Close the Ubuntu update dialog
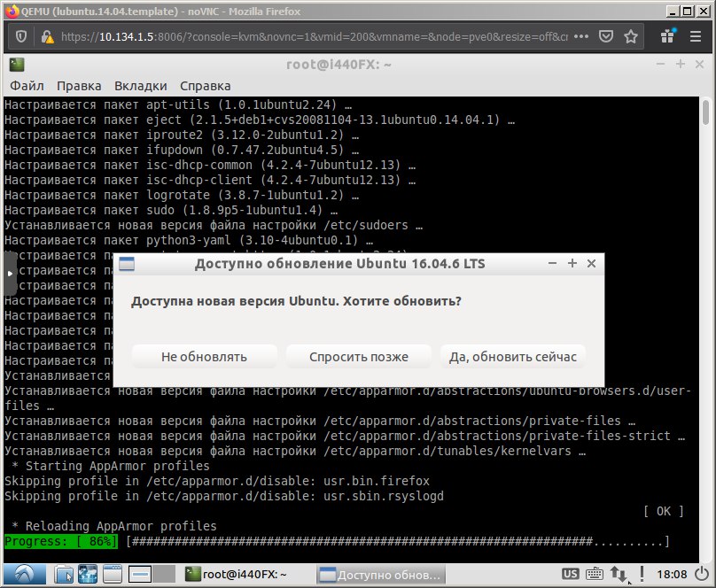 point(591,263)
